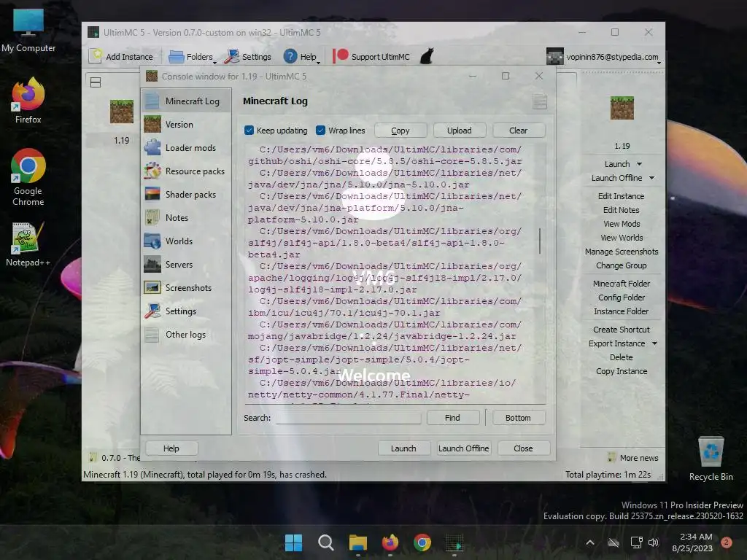Image resolution: width=747 pixels, height=560 pixels.
Task: Click the Windows Start button
Action: [x=293, y=542]
